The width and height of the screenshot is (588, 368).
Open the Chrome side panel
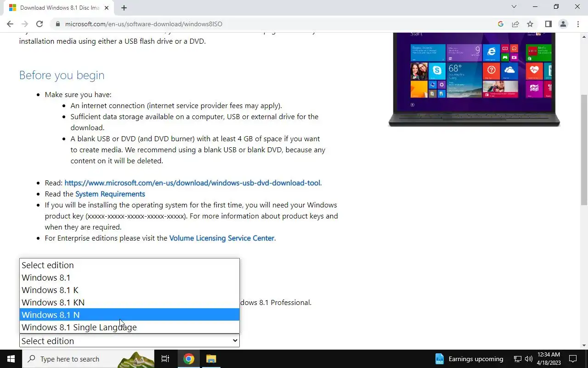[x=548, y=24]
